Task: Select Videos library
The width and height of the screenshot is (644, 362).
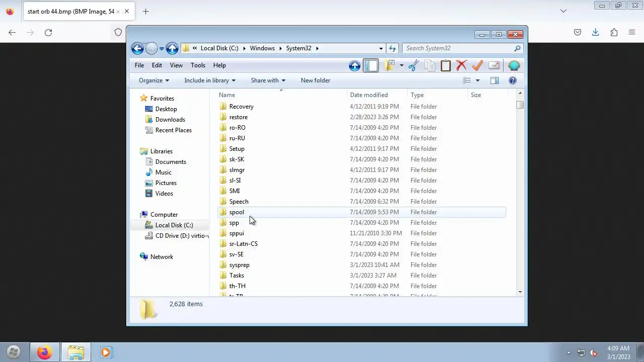Action: (164, 194)
